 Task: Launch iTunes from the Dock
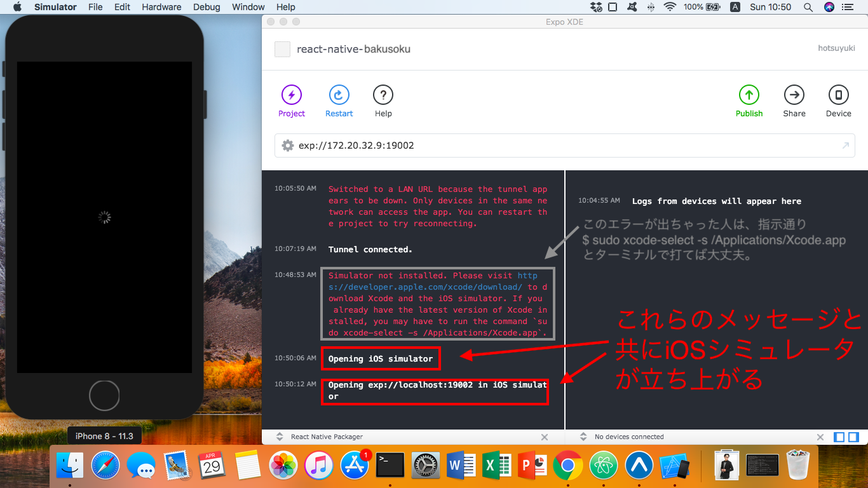319,466
